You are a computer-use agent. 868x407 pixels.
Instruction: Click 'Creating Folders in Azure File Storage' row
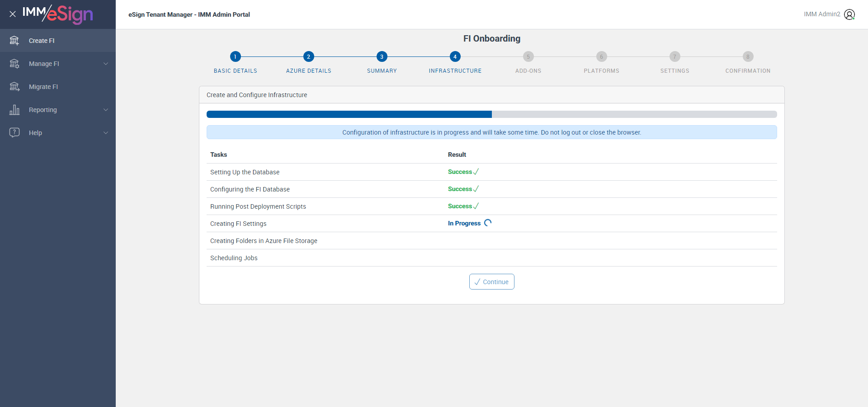[491, 241]
